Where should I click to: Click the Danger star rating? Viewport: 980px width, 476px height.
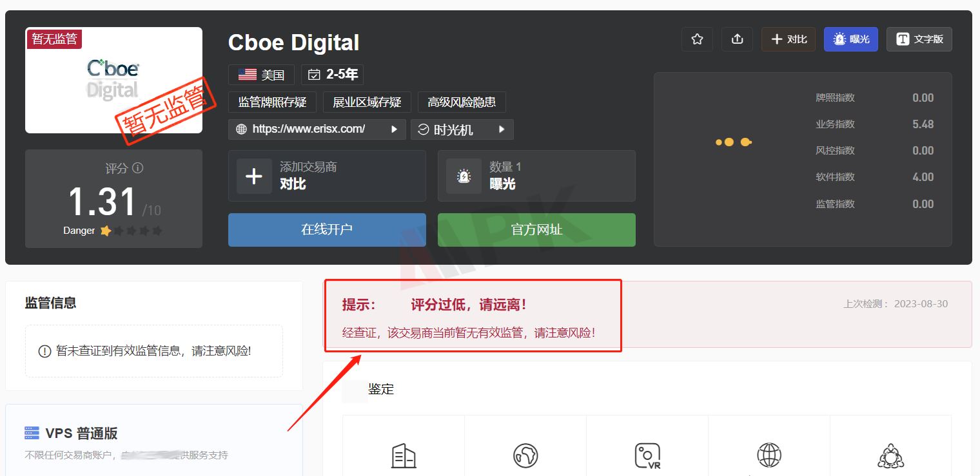pos(131,231)
